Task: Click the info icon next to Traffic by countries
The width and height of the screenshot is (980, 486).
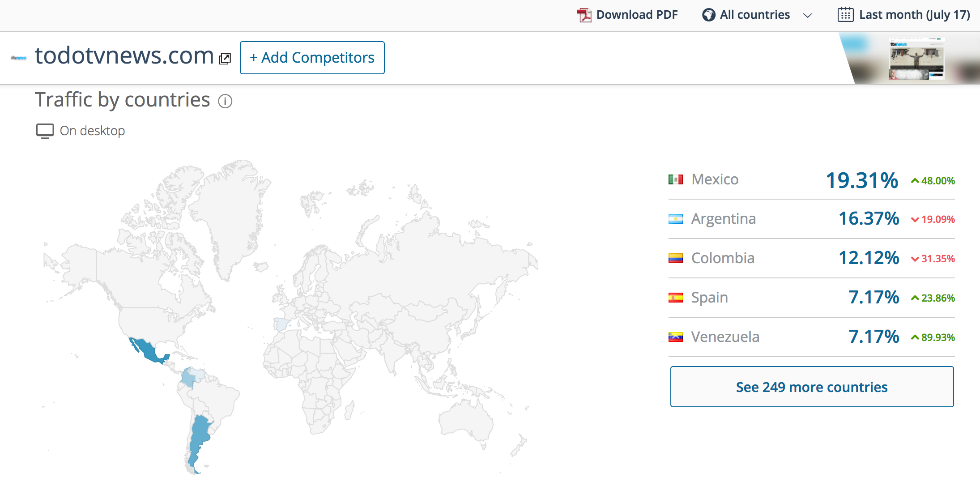Action: (225, 101)
